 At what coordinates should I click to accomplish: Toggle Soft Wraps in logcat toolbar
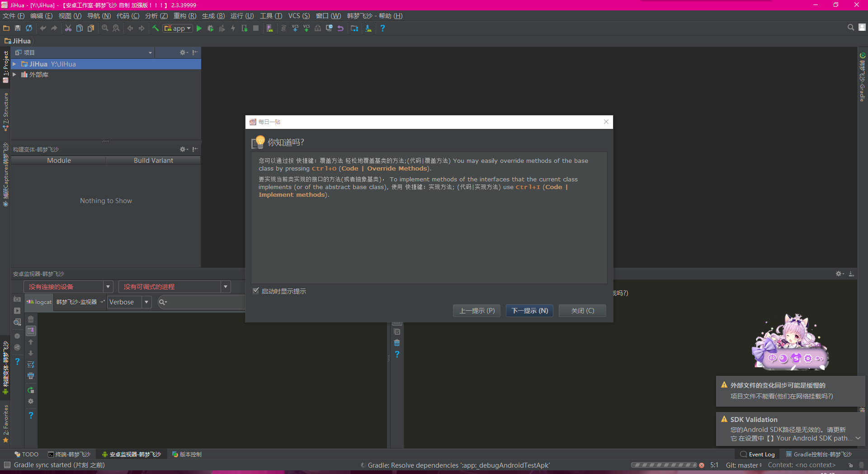pyautogui.click(x=31, y=365)
